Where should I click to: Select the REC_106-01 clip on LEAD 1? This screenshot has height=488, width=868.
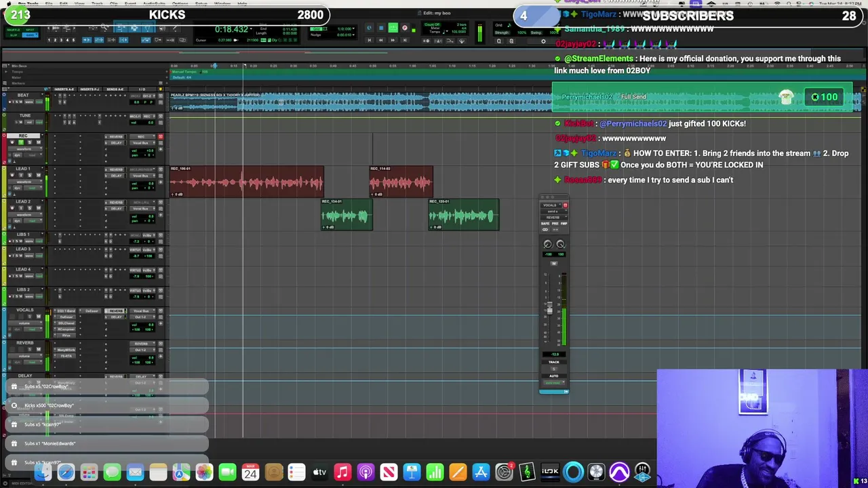tap(247, 182)
